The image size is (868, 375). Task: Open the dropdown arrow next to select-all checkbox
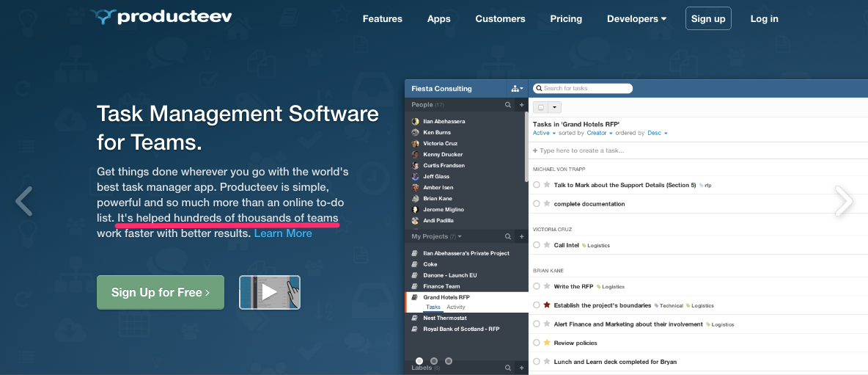[x=555, y=107]
